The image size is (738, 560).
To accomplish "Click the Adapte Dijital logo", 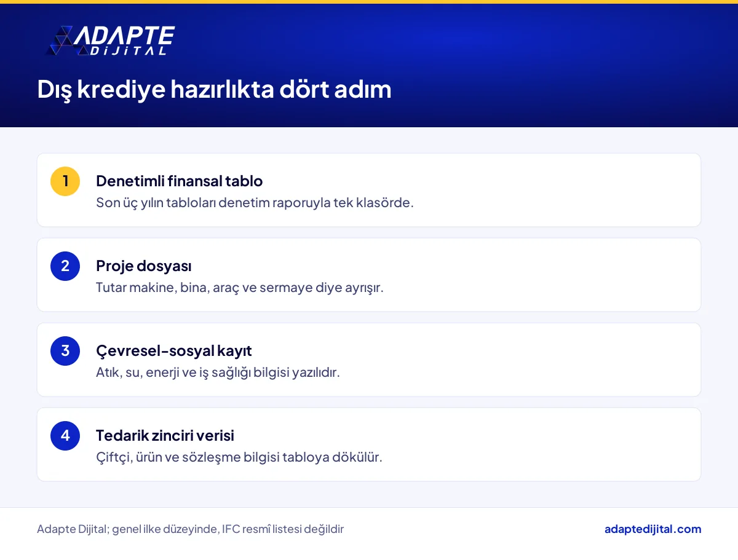I will (111, 41).
